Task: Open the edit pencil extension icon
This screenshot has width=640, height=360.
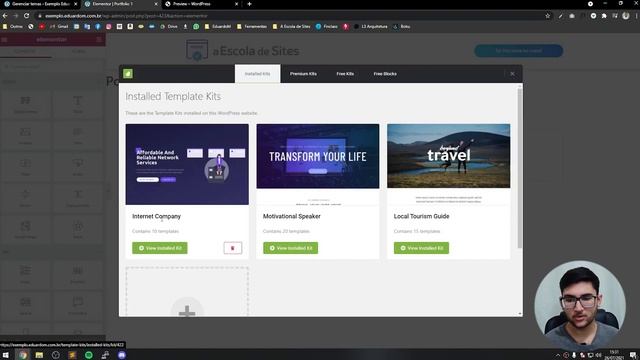Action: (560, 16)
